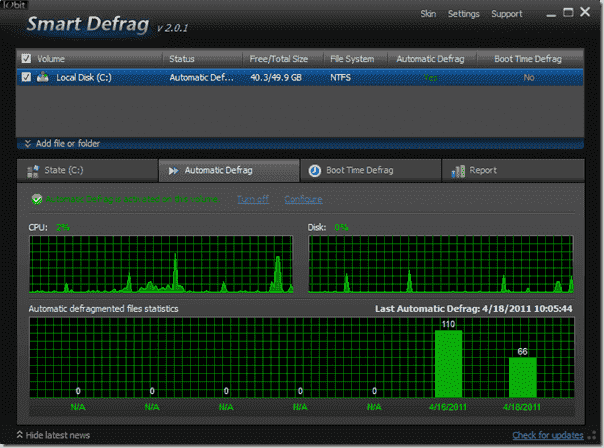Click the IObit logo in corner
The width and height of the screenshot is (604, 448).
(14, 5)
